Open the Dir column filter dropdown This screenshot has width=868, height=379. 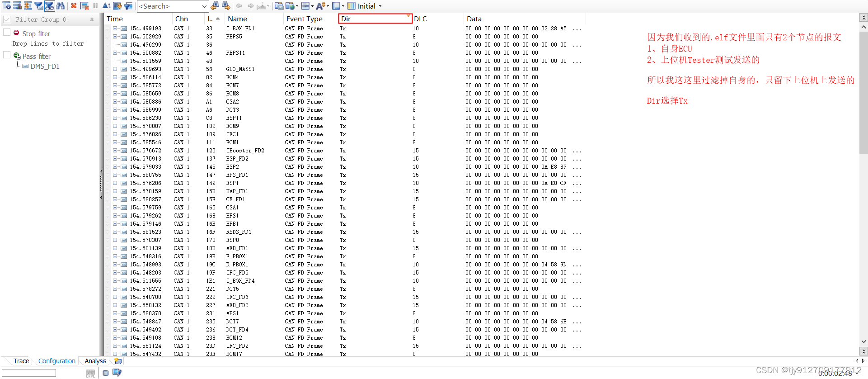click(408, 16)
